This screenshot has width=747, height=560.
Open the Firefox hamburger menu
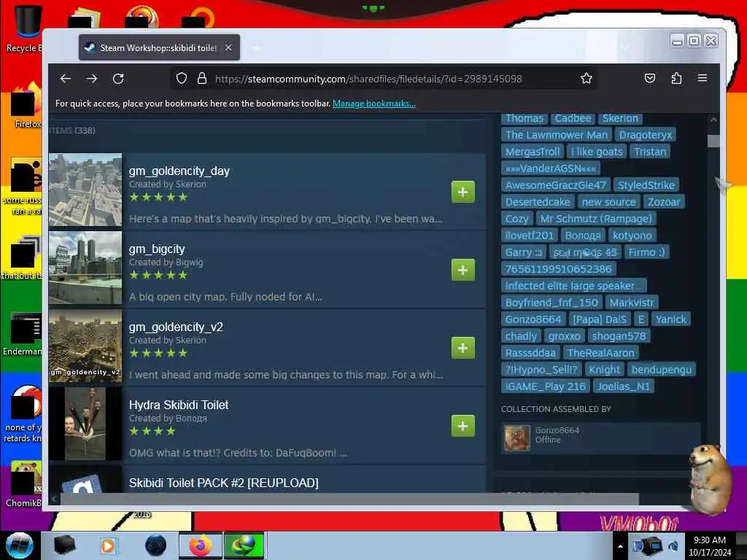703,77
